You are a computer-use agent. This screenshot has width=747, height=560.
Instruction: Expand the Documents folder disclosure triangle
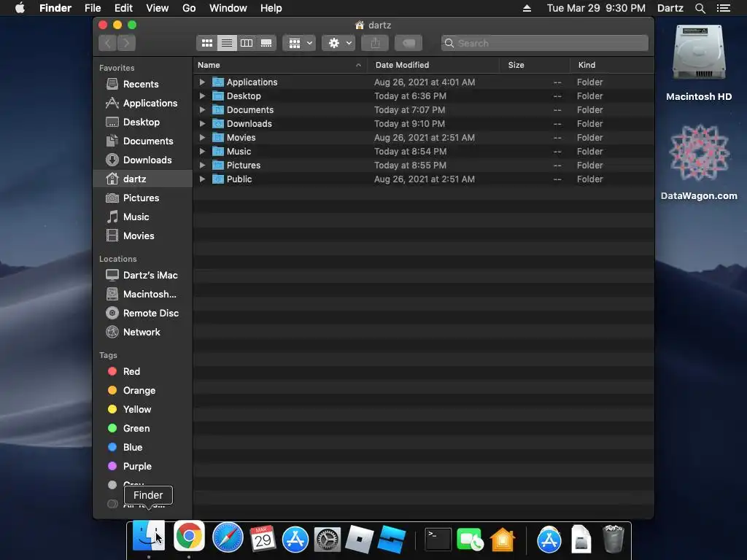click(x=202, y=109)
